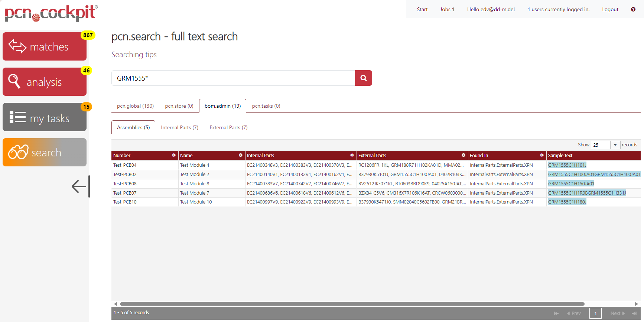The width and height of the screenshot is (644, 322).
Task: Collapse sidebar with the left arrow icon
Action: (79, 186)
